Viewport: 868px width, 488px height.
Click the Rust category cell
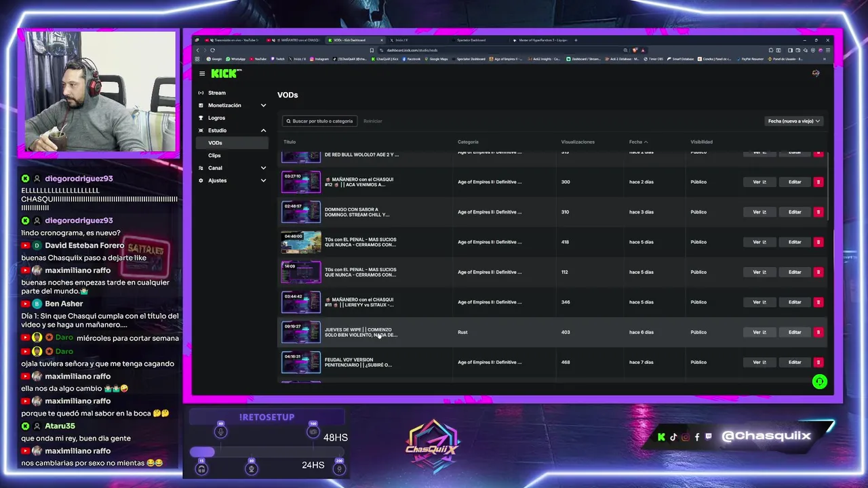(x=462, y=332)
